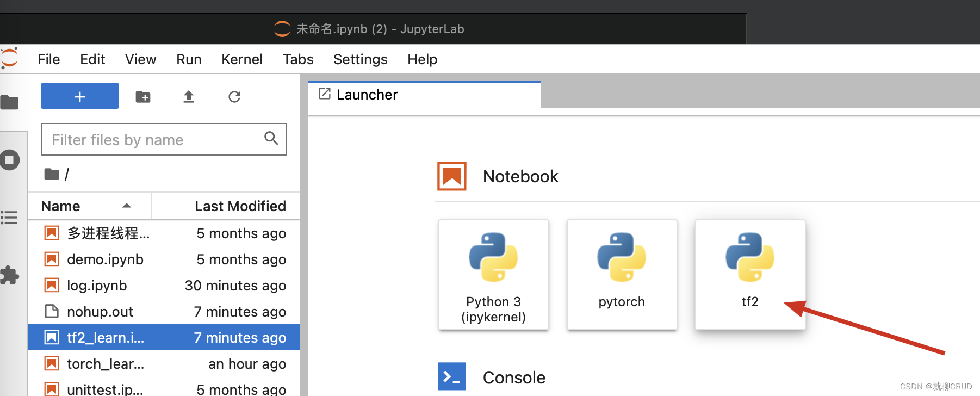Select torch_lear... file

164,363
